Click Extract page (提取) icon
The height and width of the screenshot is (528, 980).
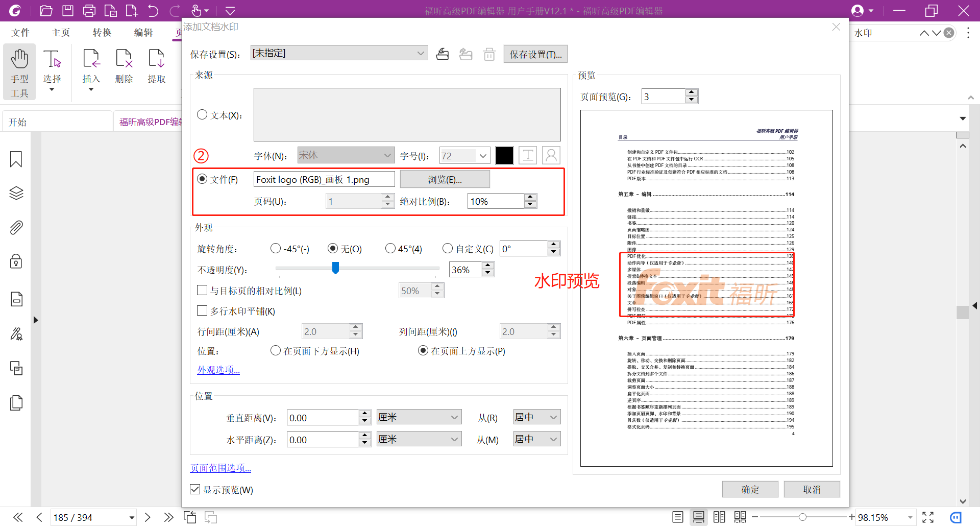157,66
